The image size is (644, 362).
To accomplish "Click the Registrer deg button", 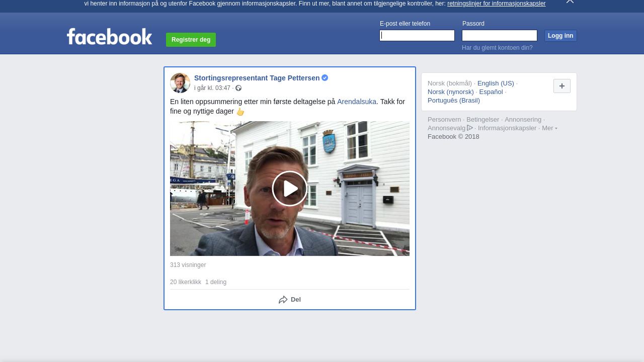I will pos(191,40).
